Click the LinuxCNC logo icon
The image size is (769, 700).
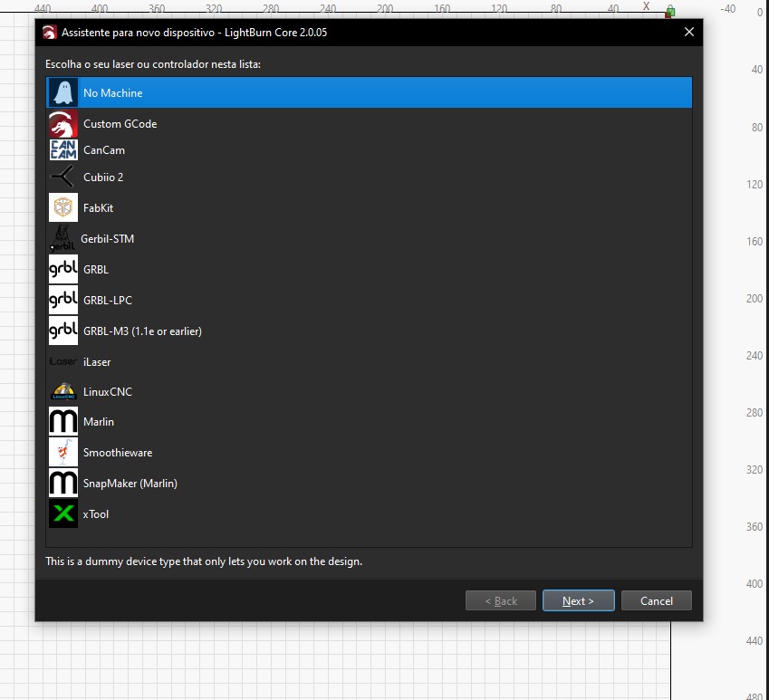[62, 392]
